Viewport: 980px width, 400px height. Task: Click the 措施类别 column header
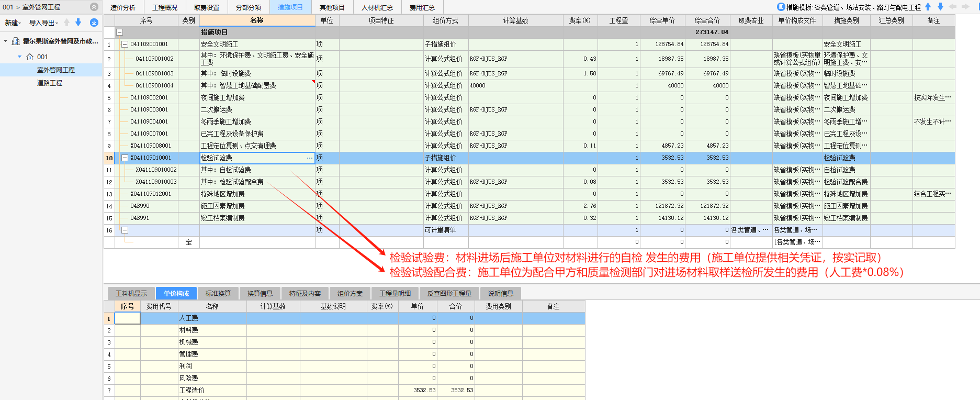[x=847, y=20]
